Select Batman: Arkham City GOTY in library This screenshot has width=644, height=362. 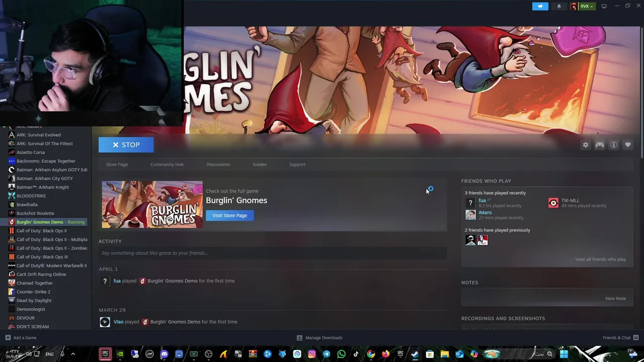pyautogui.click(x=44, y=178)
